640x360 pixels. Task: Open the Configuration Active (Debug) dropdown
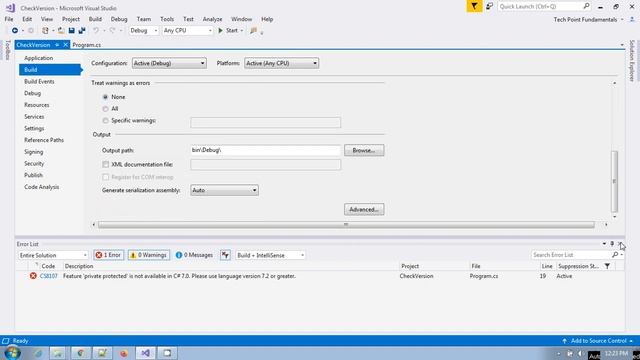coord(169,63)
